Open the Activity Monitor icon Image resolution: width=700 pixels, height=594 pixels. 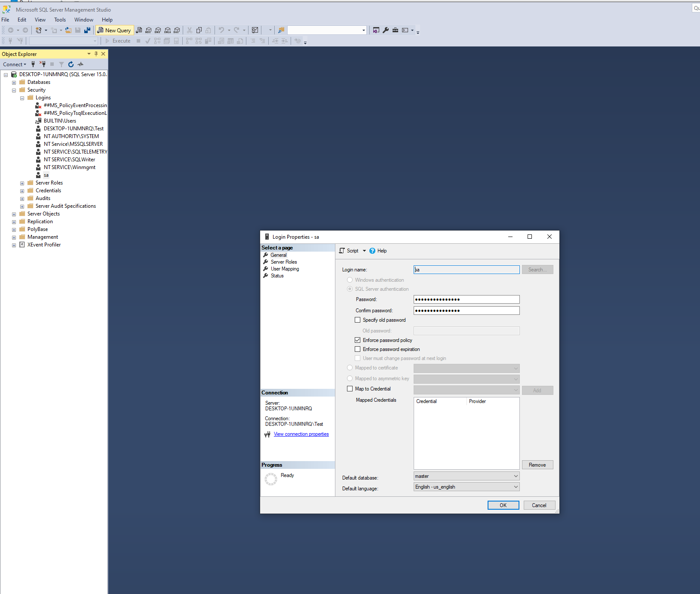(255, 30)
